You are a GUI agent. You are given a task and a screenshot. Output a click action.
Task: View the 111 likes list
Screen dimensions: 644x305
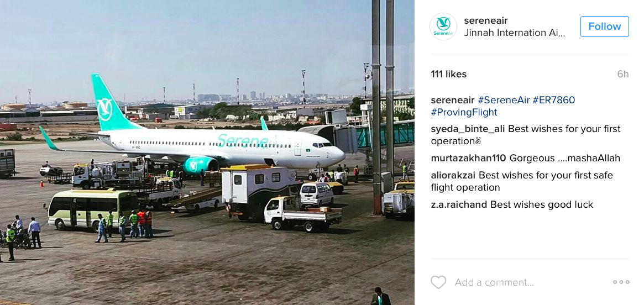tap(448, 74)
